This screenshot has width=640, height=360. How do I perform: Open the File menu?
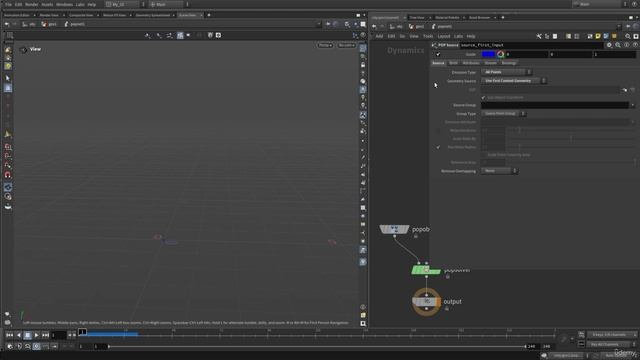coord(8,4)
